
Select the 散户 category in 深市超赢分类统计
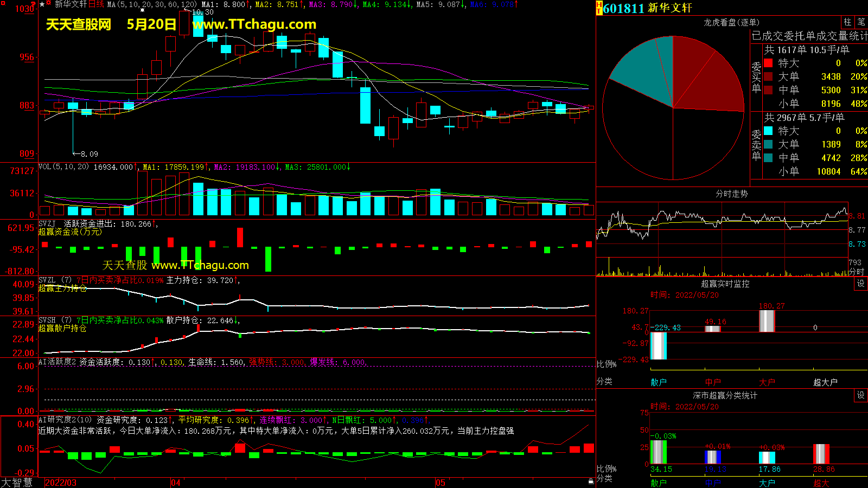tap(658, 483)
